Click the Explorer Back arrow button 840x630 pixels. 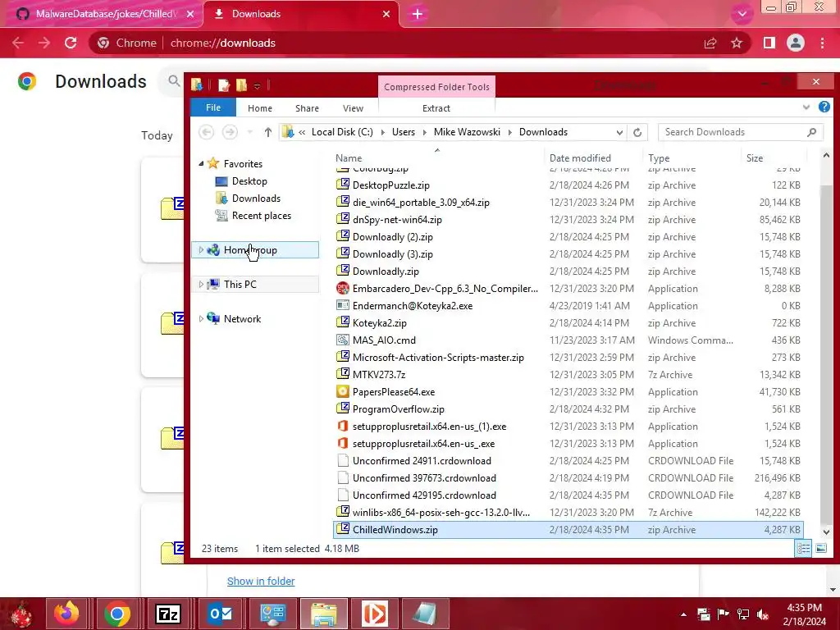(206, 132)
